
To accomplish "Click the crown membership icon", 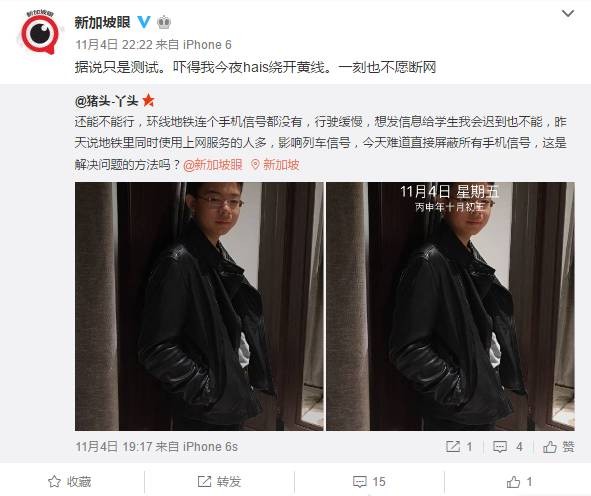I will click(164, 22).
